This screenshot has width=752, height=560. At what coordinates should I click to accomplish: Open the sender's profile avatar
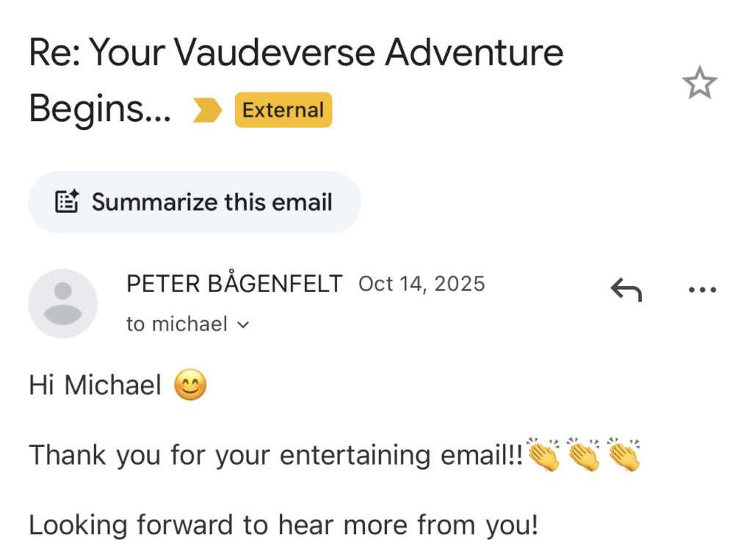click(62, 303)
